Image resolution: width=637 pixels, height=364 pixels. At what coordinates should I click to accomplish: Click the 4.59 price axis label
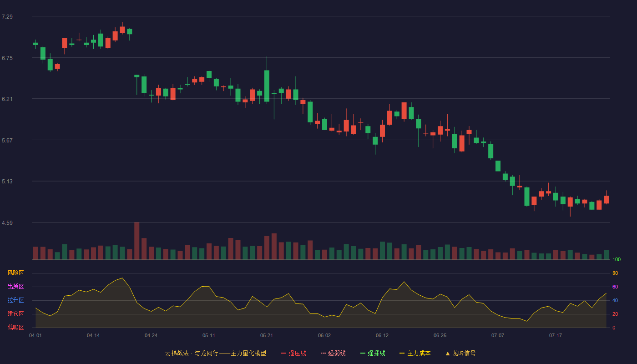pyautogui.click(x=7, y=223)
